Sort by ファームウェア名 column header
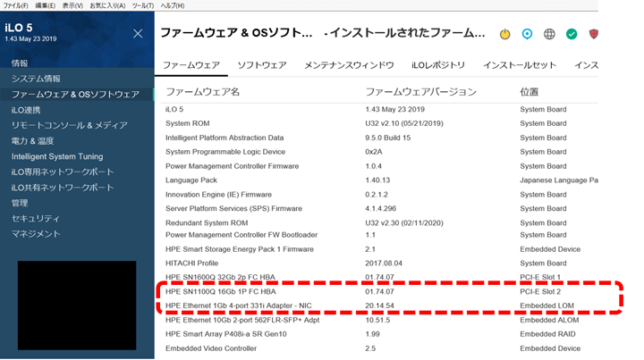The image size is (644, 360). 202,92
